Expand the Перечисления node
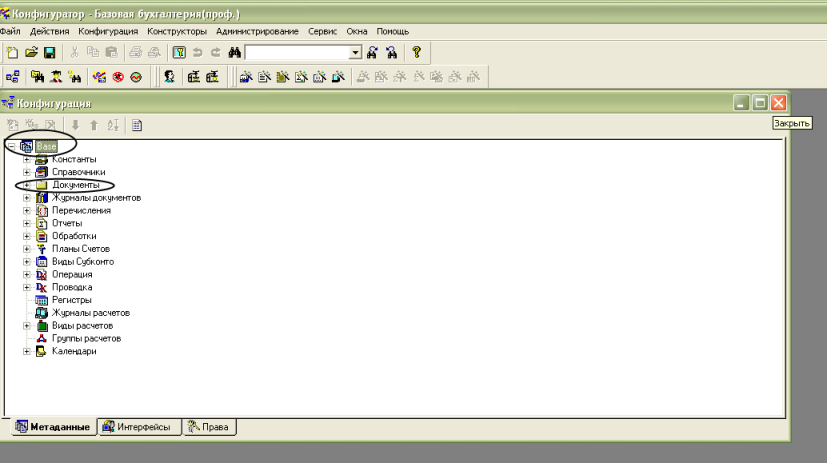 pos(26,210)
